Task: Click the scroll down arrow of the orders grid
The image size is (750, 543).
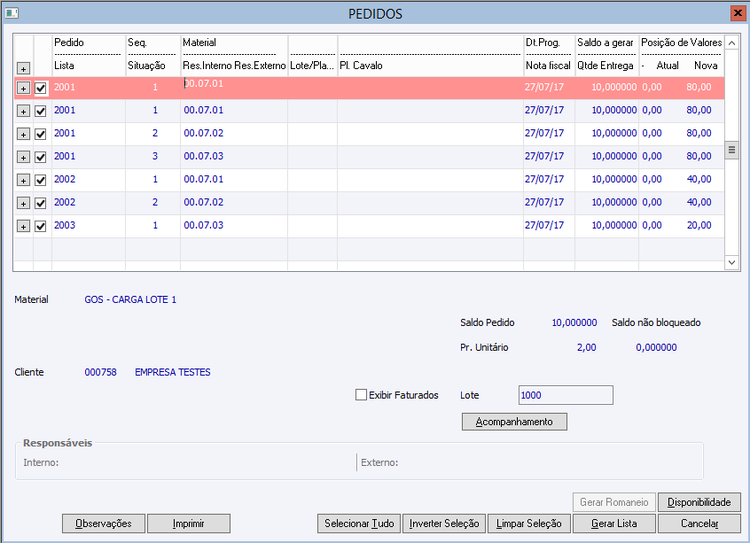Action: 732,262
